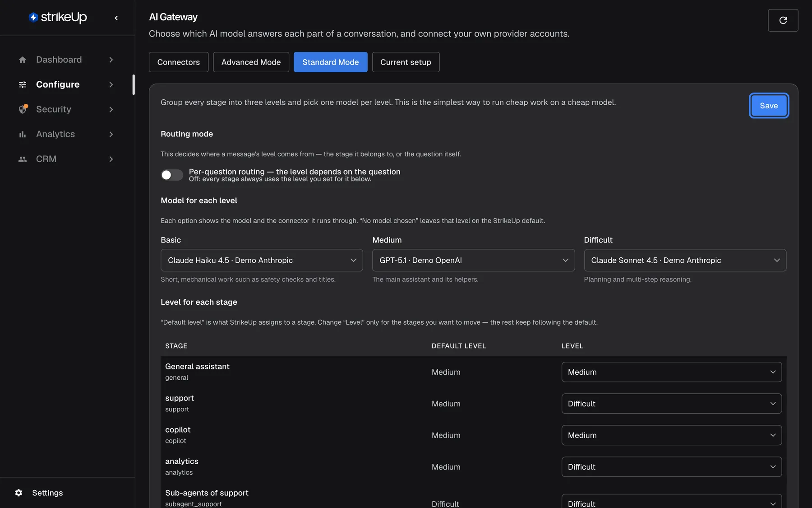The image size is (812, 508).
Task: Click the Dashboard home icon
Action: coord(23,60)
